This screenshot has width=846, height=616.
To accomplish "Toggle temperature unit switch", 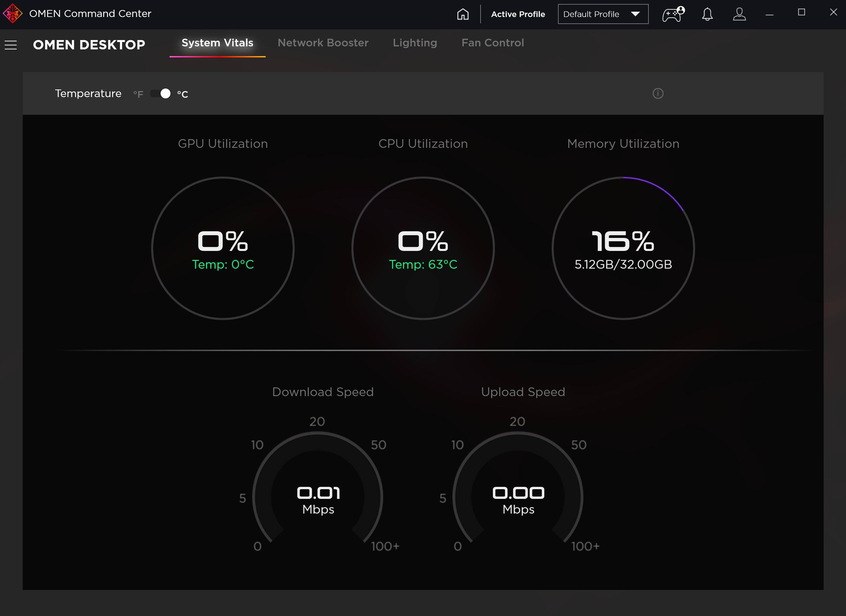I will [161, 93].
